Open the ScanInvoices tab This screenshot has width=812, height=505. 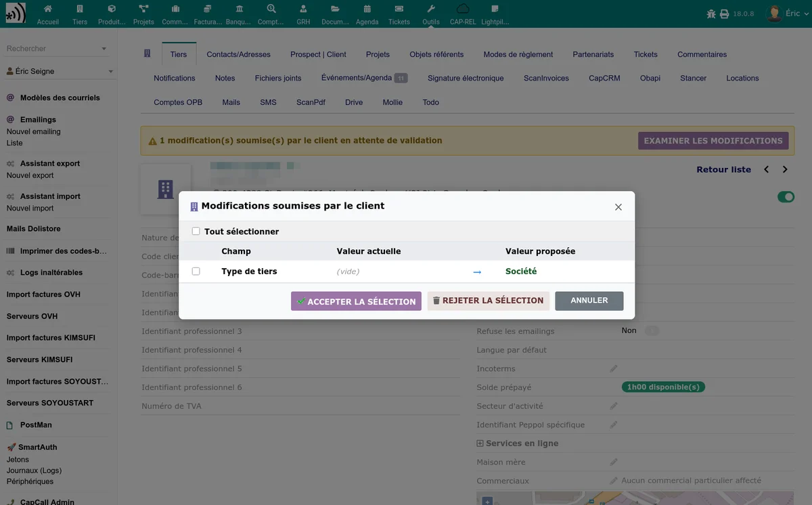point(546,78)
